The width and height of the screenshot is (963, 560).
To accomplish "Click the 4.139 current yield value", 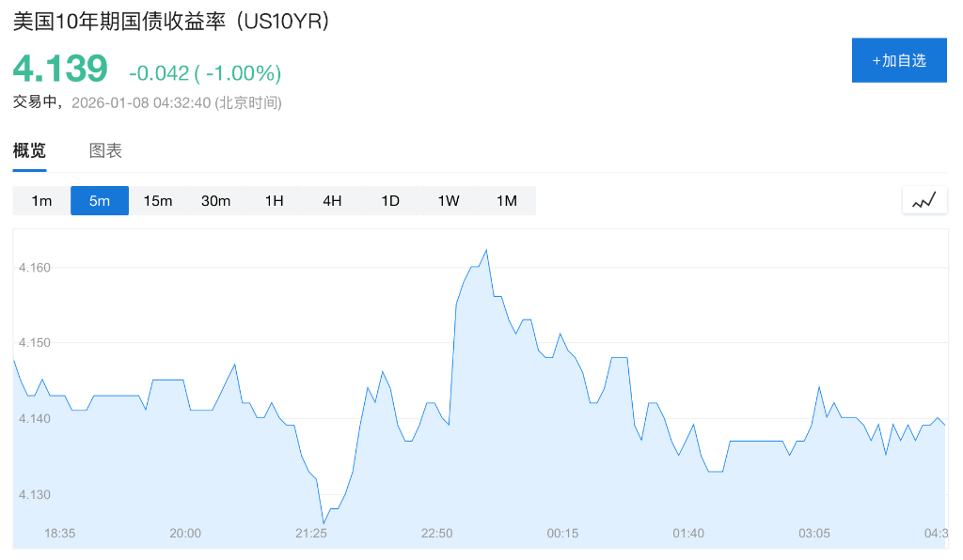I will [x=60, y=70].
